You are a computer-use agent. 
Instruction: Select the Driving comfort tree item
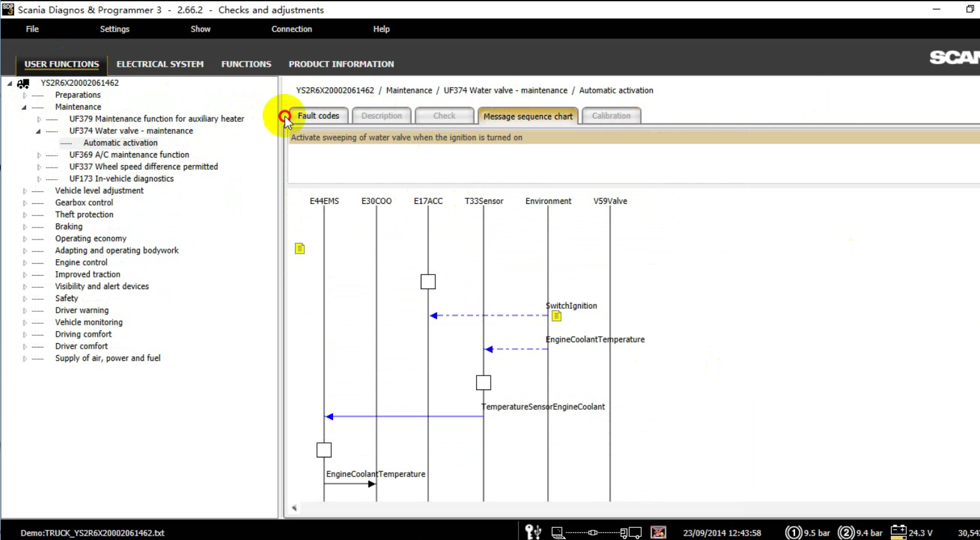click(83, 334)
